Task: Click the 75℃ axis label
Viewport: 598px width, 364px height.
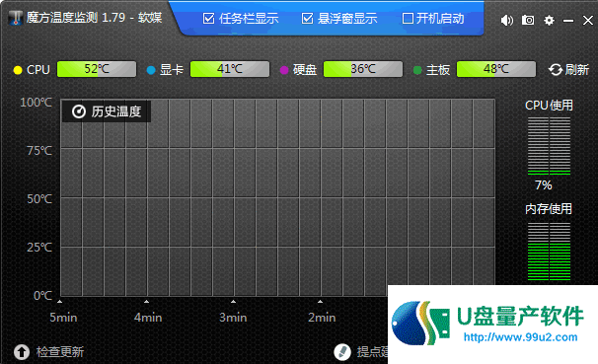Action: 39,151
